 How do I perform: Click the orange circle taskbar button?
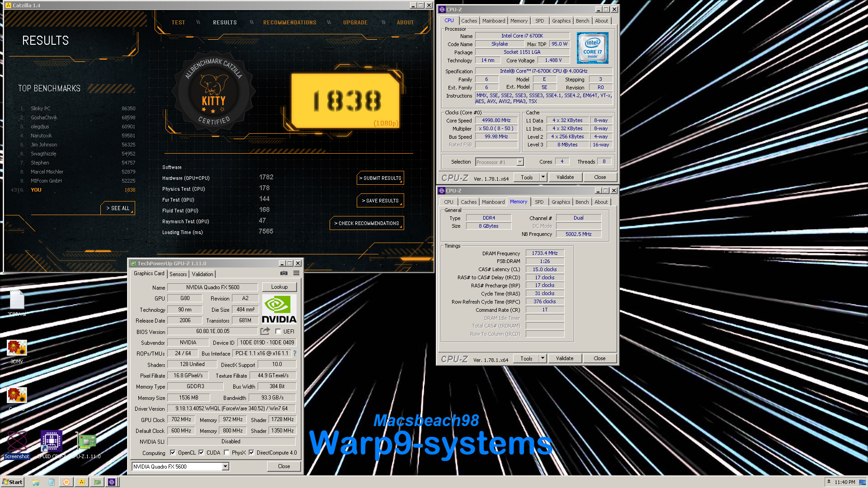coord(66,482)
